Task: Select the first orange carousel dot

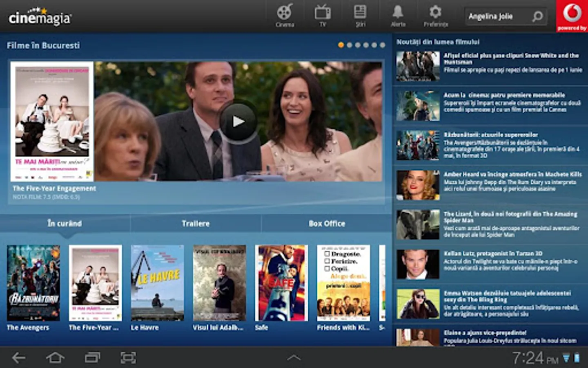Action: point(341,45)
